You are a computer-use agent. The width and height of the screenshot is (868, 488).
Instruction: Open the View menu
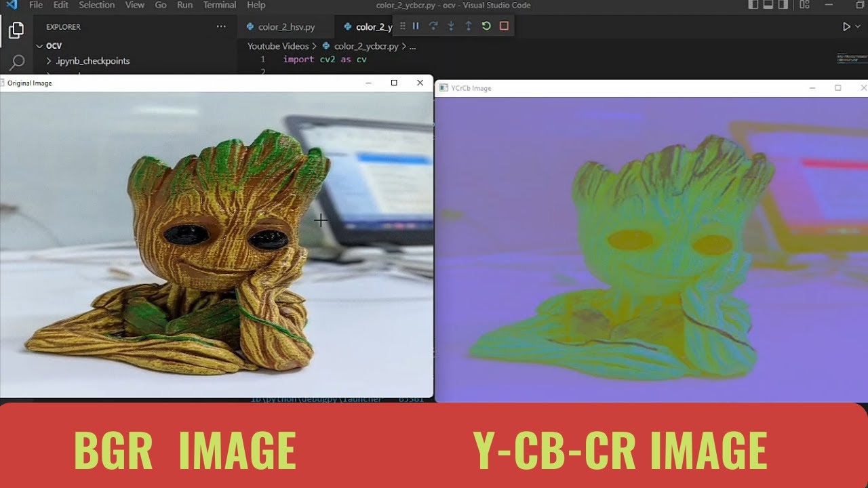135,5
